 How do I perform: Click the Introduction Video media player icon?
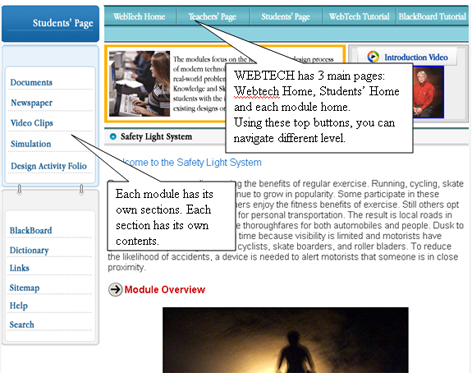(x=373, y=57)
